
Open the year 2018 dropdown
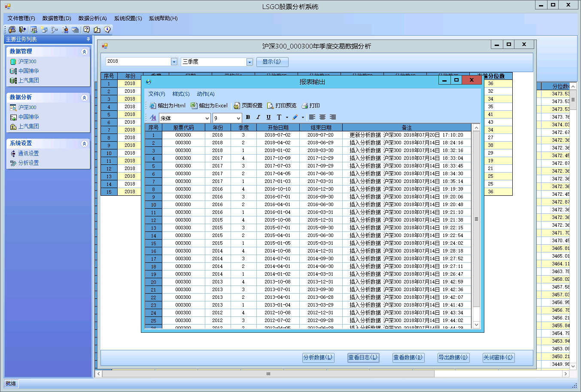tap(174, 62)
